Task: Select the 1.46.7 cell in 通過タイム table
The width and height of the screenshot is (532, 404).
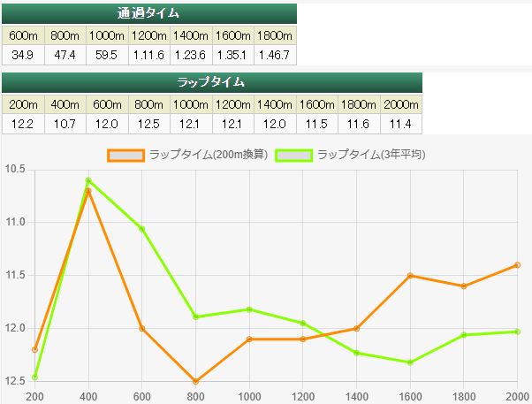Action: click(274, 55)
